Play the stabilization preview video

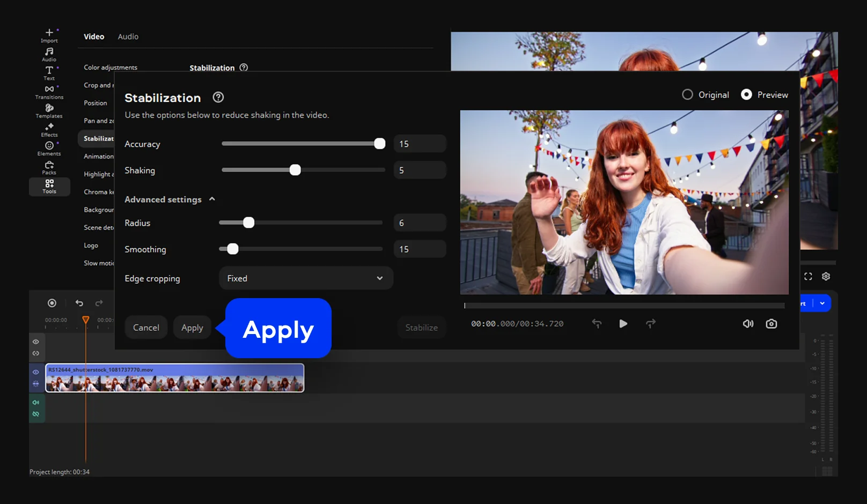coord(623,323)
